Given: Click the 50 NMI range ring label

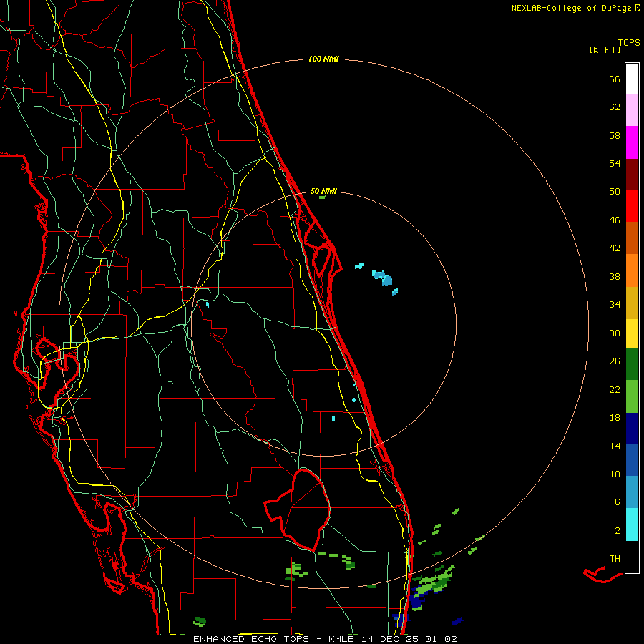Looking at the screenshot, I should point(323,191).
